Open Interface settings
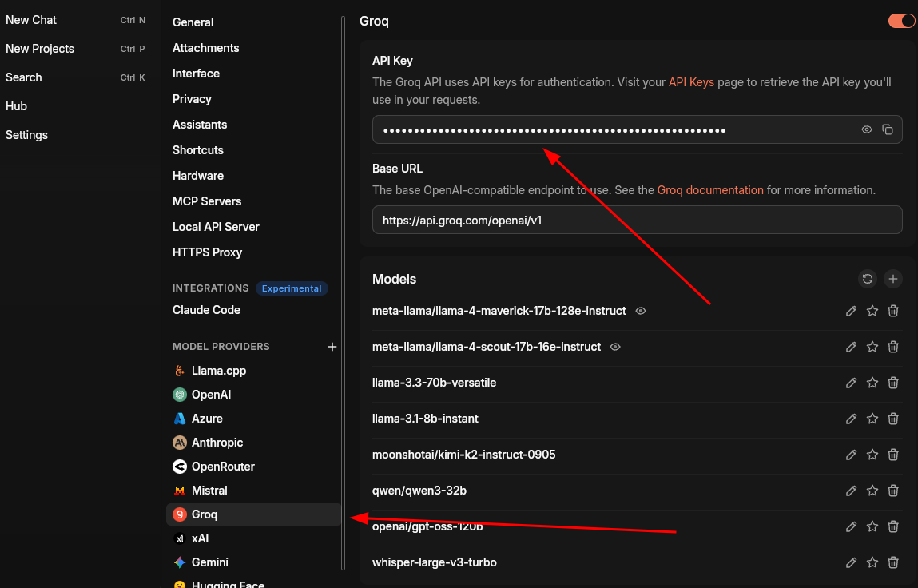This screenshot has height=588, width=918. click(196, 73)
